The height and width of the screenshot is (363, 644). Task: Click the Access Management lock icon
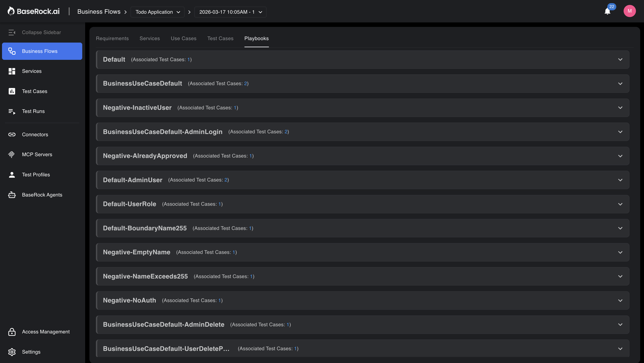12,332
